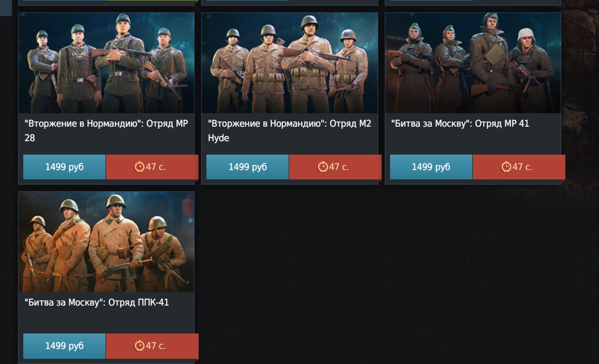Click the clock icon on the ППК-41 timer

click(x=140, y=346)
